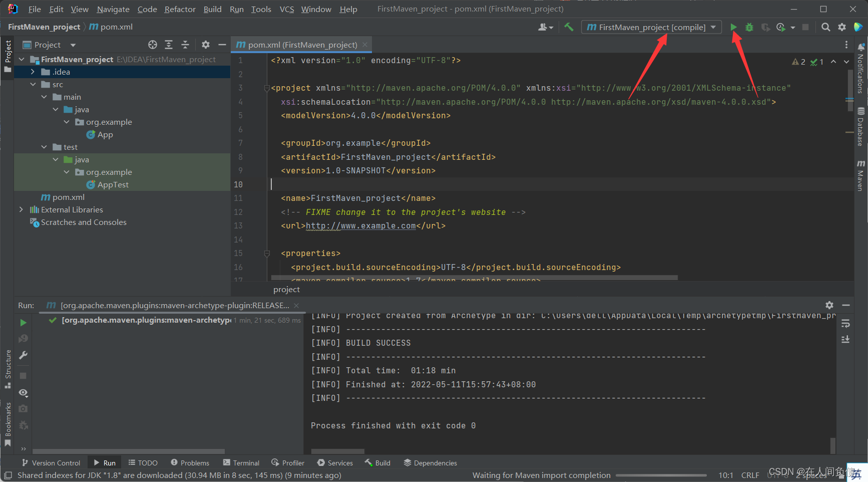Open the File menu
The width and height of the screenshot is (868, 482).
[35, 9]
